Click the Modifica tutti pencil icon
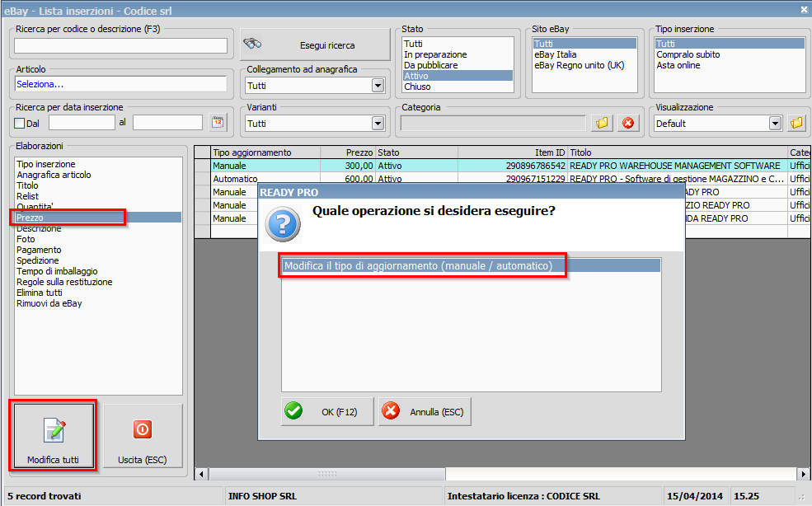This screenshot has height=506, width=812. point(54,430)
